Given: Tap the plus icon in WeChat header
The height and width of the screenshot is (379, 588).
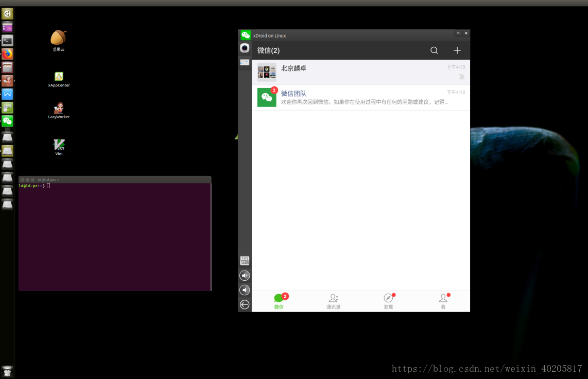Looking at the screenshot, I should click(457, 50).
